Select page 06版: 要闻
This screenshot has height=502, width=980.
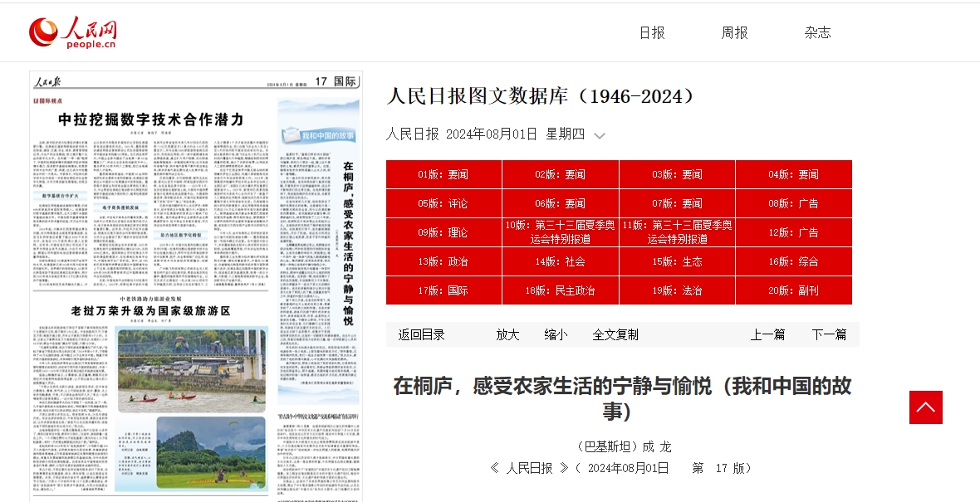(x=561, y=203)
